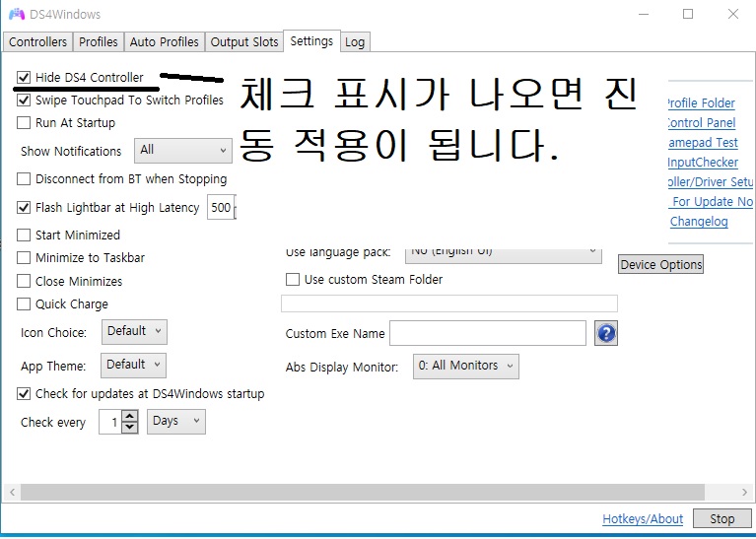Toggle Swipe Touchpad To Switch Profiles
756x539 pixels.
[x=24, y=101]
